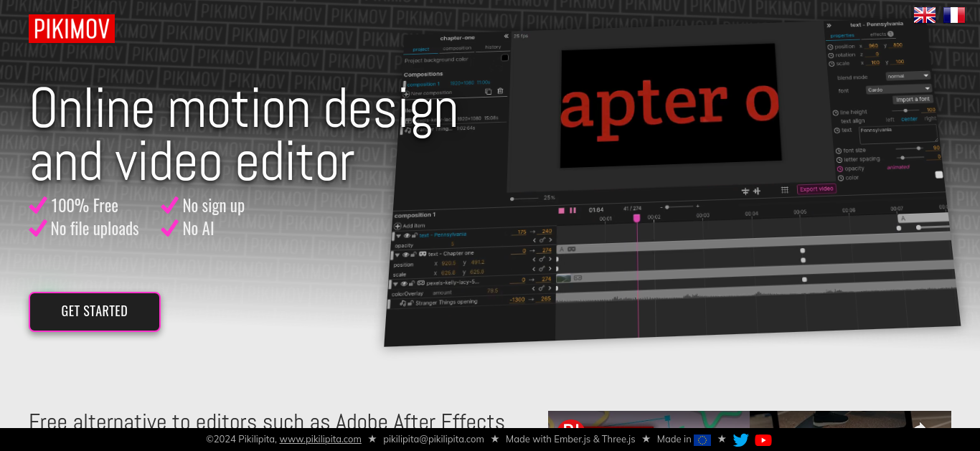Open the www.pikilipita.com link
The height and width of the screenshot is (451, 980).
pos(321,440)
